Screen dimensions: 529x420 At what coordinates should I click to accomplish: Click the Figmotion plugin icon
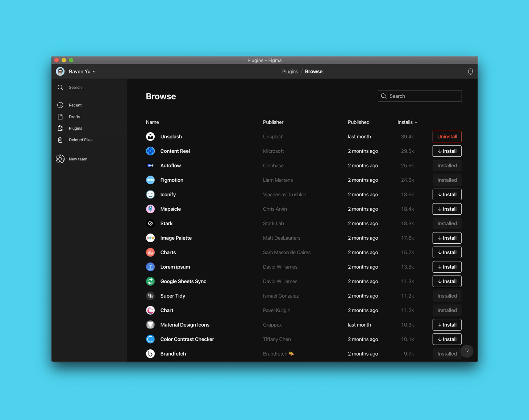[x=150, y=180]
